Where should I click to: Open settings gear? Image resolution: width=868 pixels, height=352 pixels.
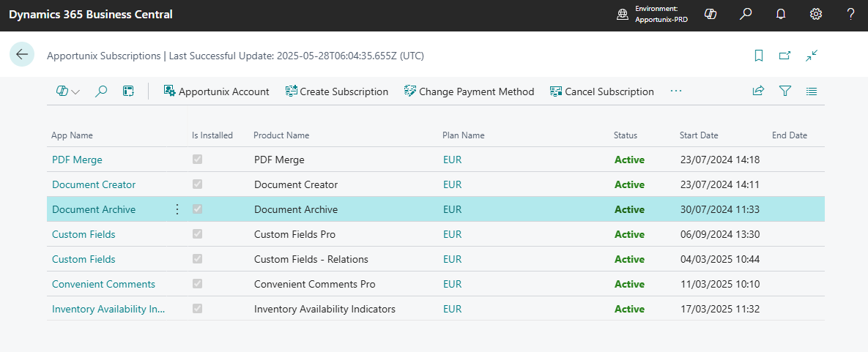pyautogui.click(x=816, y=15)
